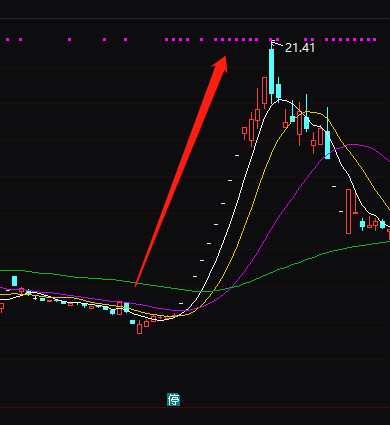Click the yellow moving average line at its peak

[308, 112]
